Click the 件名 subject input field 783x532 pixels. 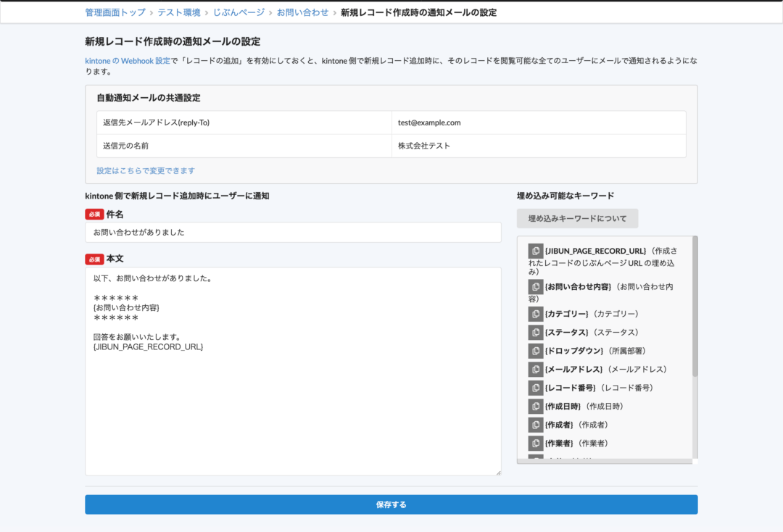click(x=293, y=232)
